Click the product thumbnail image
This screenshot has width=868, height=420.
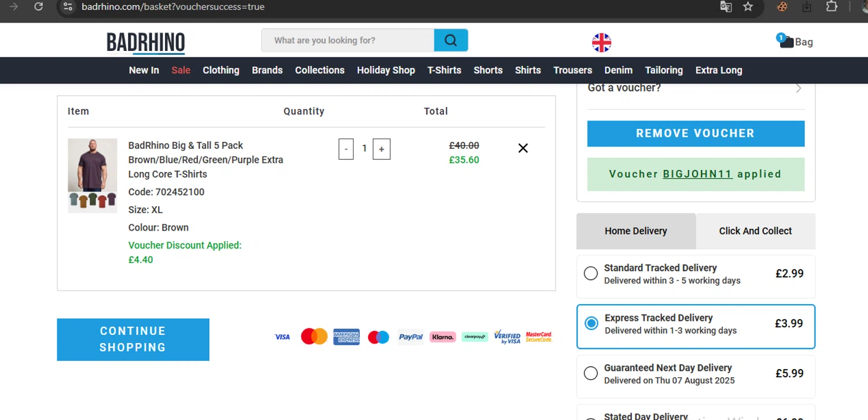93,176
